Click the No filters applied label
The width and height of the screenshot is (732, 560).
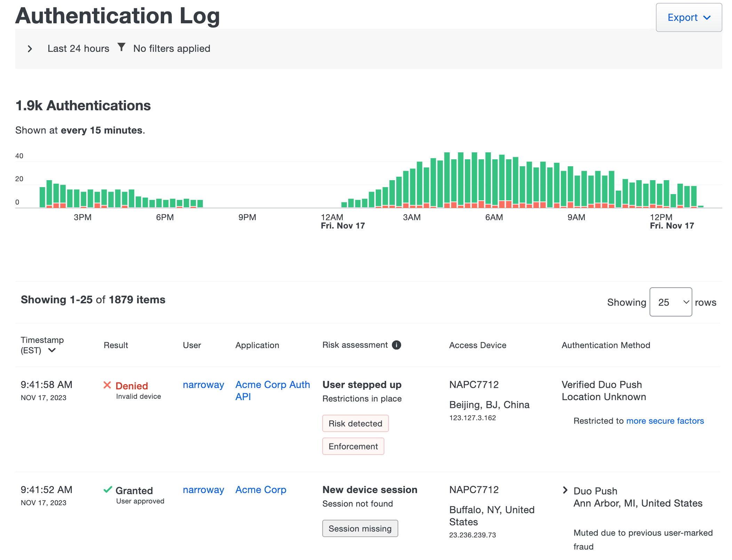coord(171,48)
